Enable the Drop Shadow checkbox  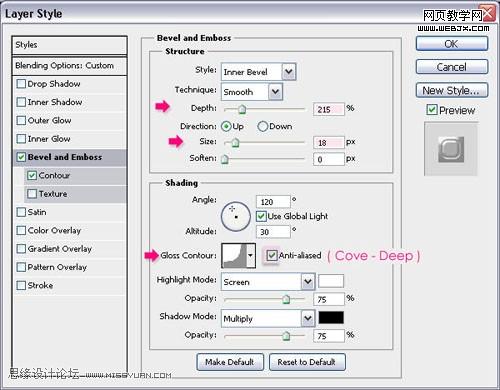[x=21, y=84]
